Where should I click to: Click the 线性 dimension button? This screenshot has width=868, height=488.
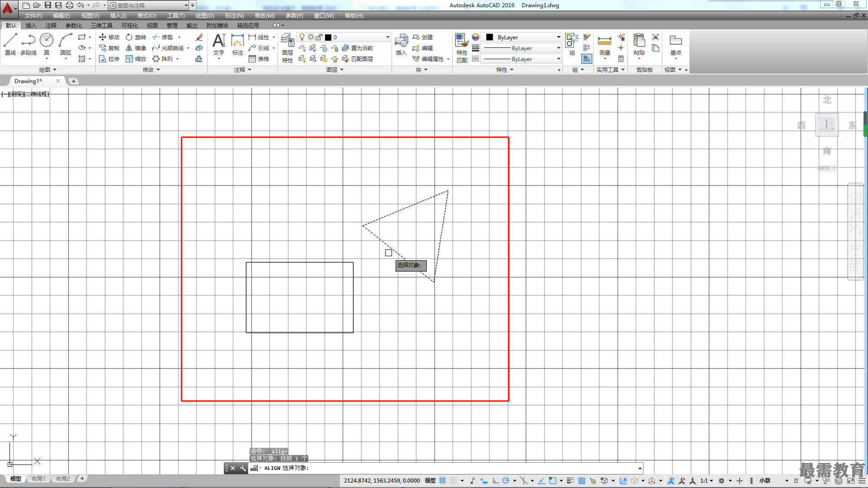(x=259, y=37)
